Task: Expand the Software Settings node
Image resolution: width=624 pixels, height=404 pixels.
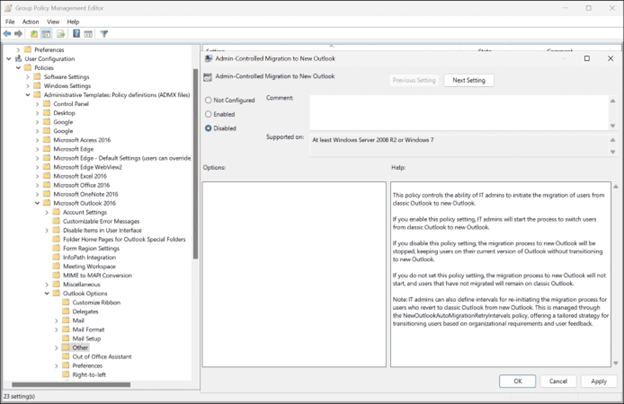Action: pyautogui.click(x=28, y=77)
